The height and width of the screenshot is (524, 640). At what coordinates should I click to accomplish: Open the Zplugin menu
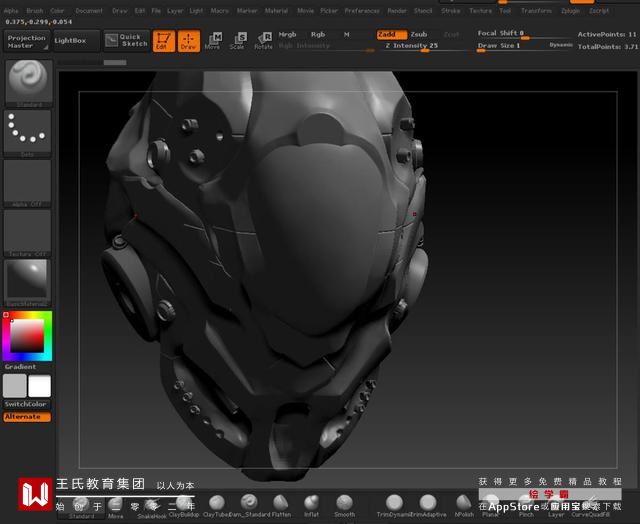tap(570, 10)
